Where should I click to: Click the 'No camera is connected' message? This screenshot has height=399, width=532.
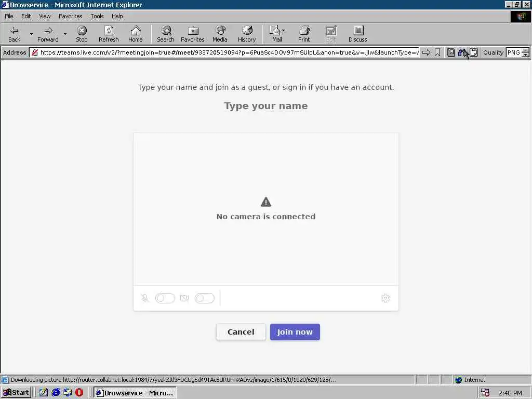266,217
